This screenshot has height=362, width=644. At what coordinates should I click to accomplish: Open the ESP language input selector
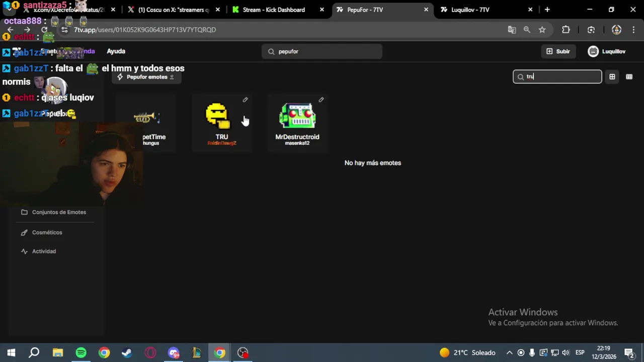click(x=580, y=352)
